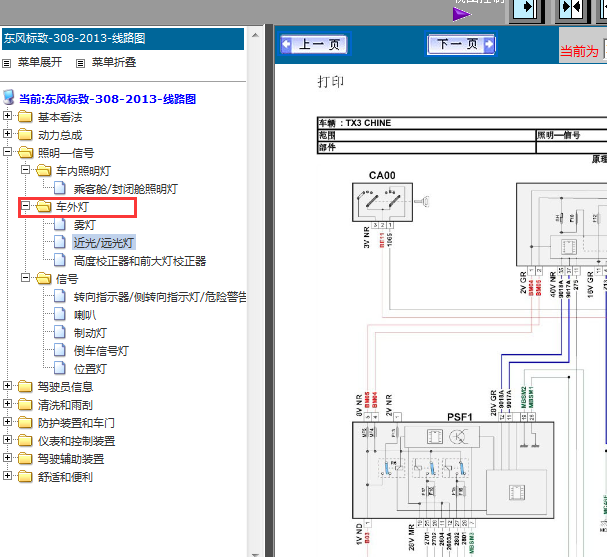Viewport: 607px width, 557px height.
Task: Click the 清洗和雨刮 folder icon
Action: [x=25, y=404]
